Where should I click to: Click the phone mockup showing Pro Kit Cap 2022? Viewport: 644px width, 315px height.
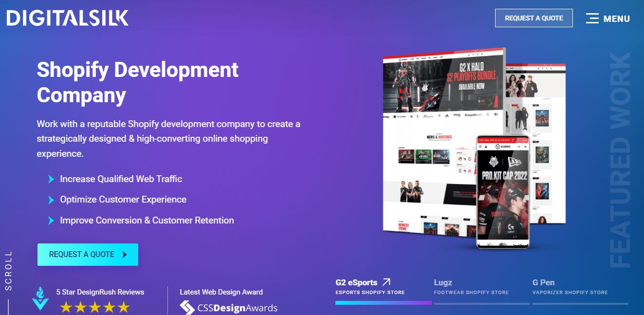[x=503, y=192]
